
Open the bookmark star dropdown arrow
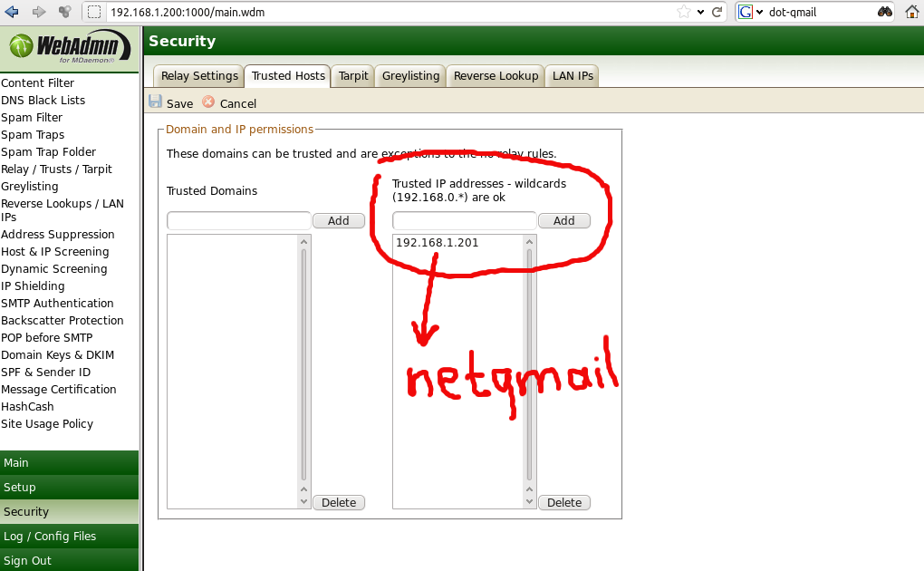pyautogui.click(x=699, y=12)
